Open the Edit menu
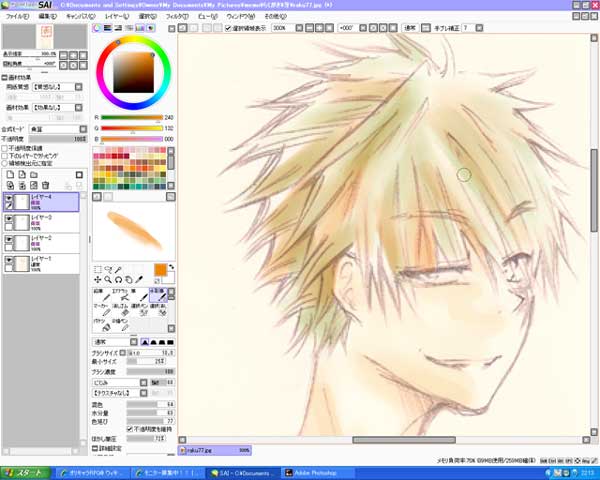 click(48, 16)
